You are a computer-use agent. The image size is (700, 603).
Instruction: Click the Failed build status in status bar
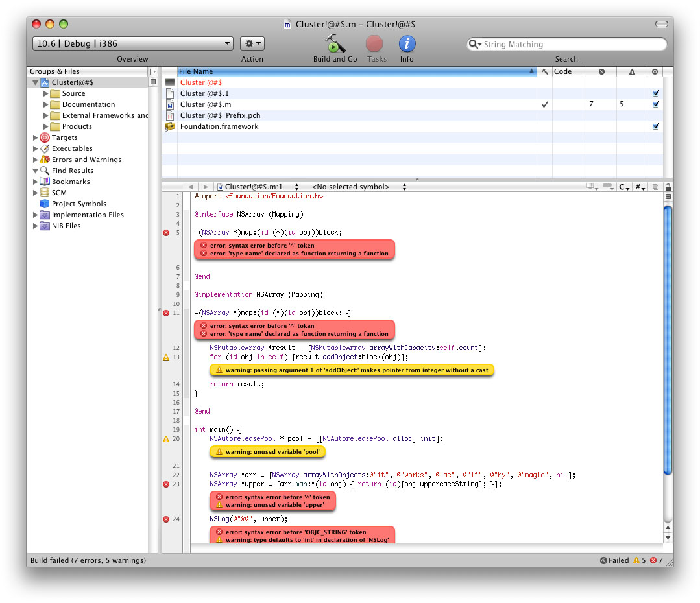(x=614, y=560)
